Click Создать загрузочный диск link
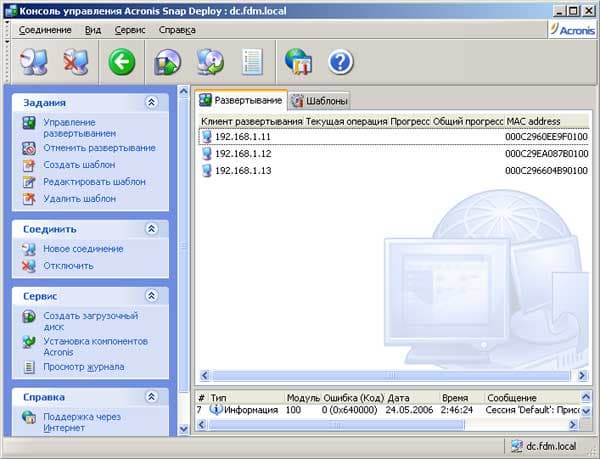 point(90,321)
